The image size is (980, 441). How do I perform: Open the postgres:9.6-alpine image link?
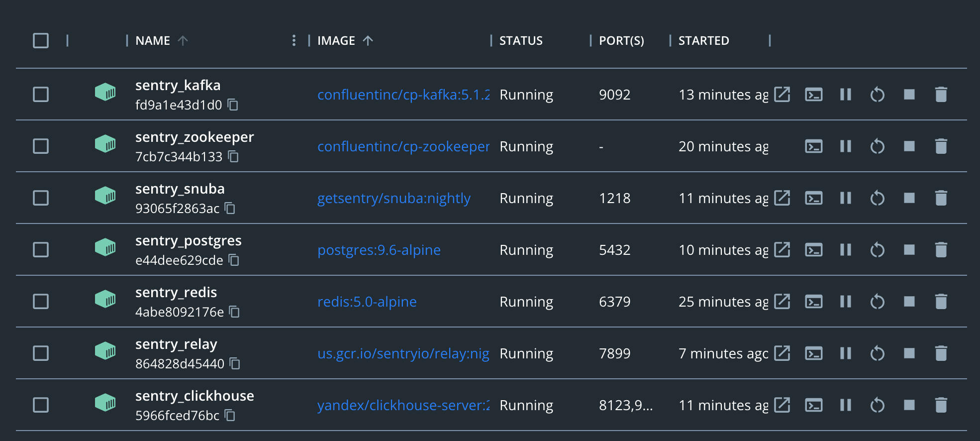379,250
